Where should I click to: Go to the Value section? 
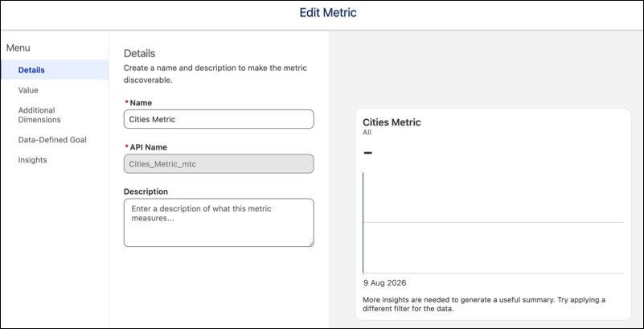pyautogui.click(x=28, y=90)
